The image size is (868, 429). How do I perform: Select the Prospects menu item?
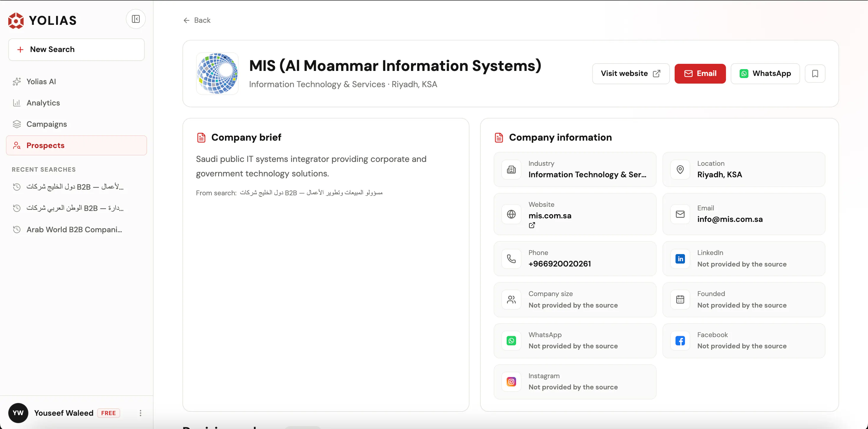pos(76,145)
